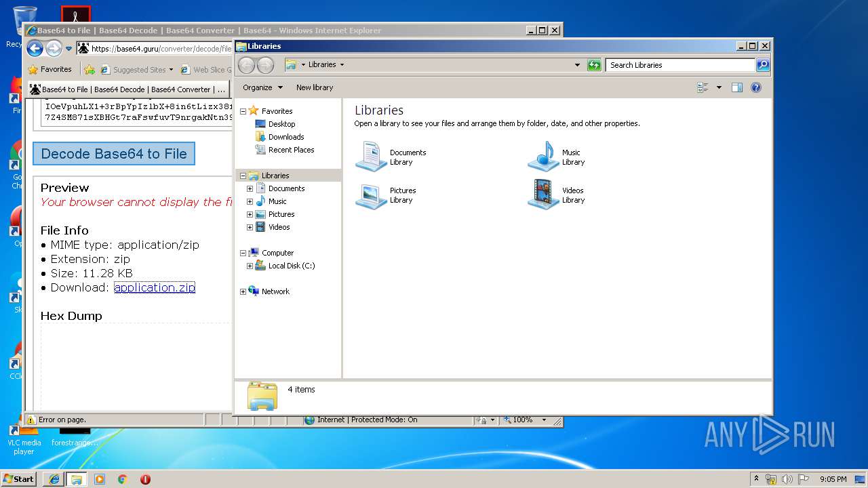Expand the Videos tree node

click(x=250, y=227)
